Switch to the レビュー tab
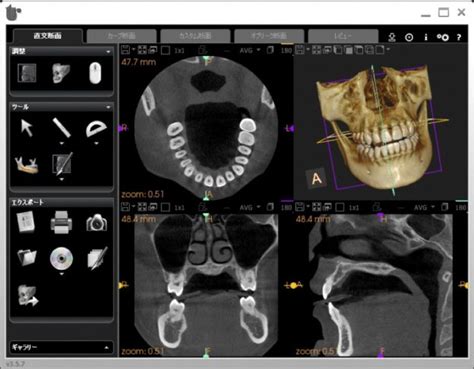Image resolution: width=474 pixels, height=369 pixels. click(343, 36)
